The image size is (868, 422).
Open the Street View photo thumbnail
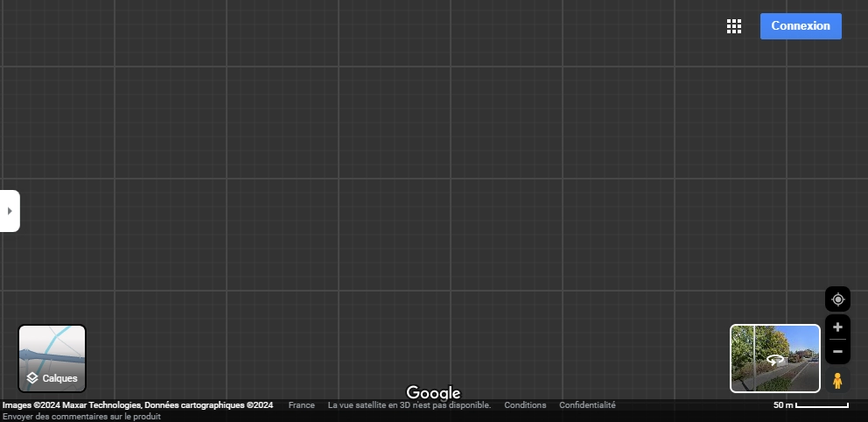tap(775, 358)
